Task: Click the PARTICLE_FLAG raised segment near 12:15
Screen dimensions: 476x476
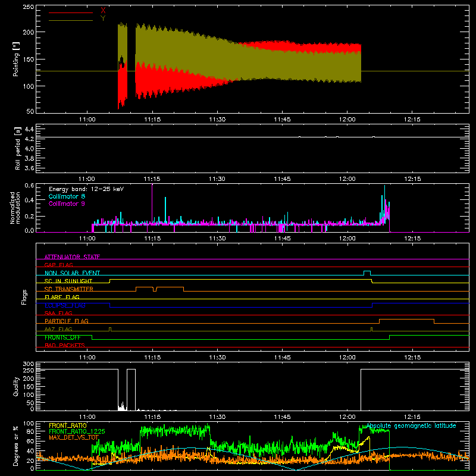Action: 406,320
